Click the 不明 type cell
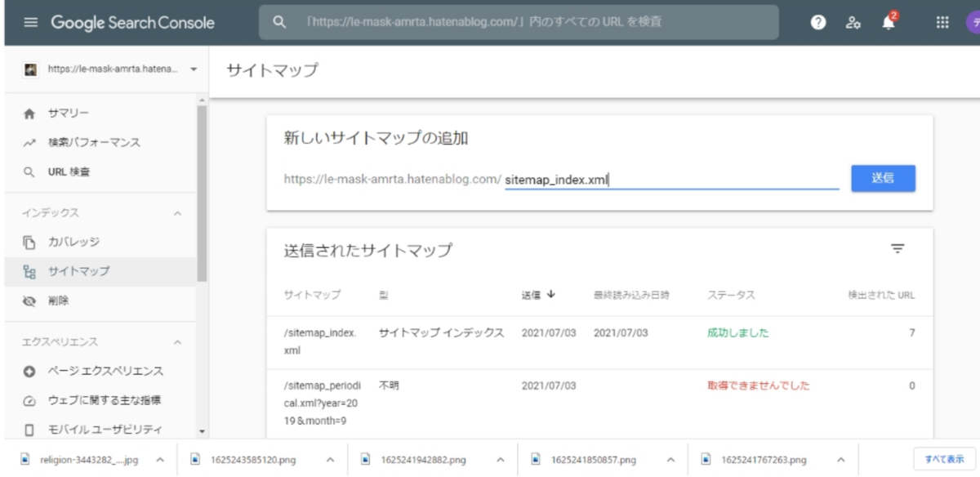This screenshot has width=980, height=477. pos(388,385)
